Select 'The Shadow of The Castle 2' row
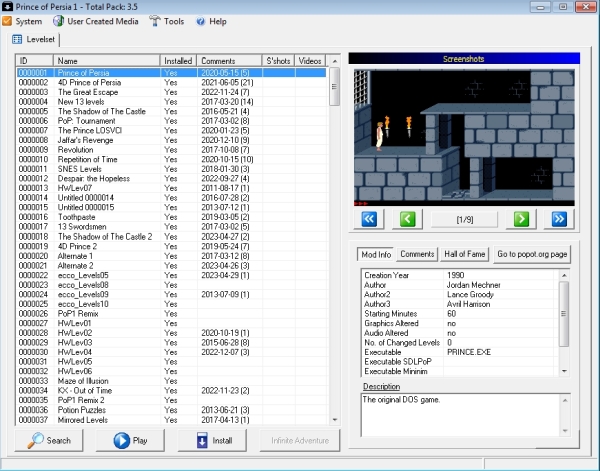 pyautogui.click(x=171, y=236)
